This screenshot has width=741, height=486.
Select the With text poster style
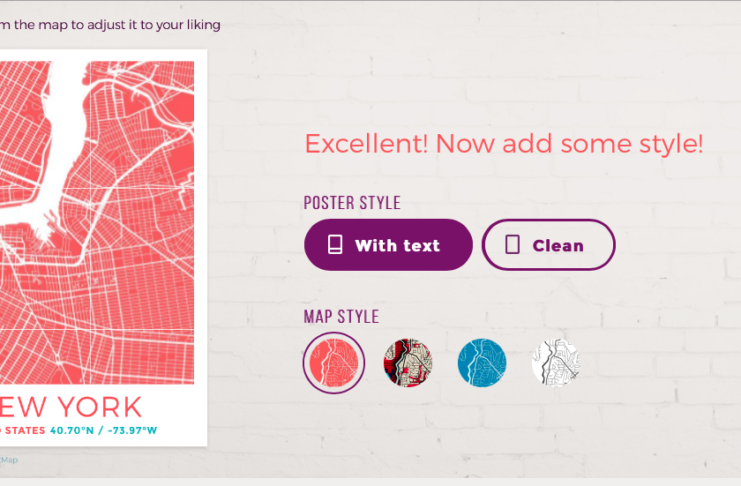[x=388, y=245]
